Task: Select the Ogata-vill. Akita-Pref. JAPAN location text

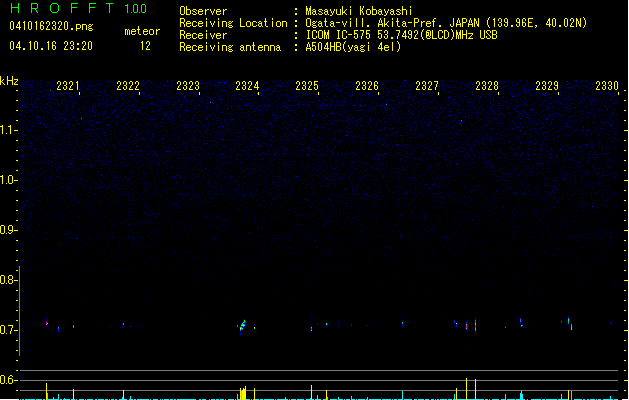Action: [446, 23]
